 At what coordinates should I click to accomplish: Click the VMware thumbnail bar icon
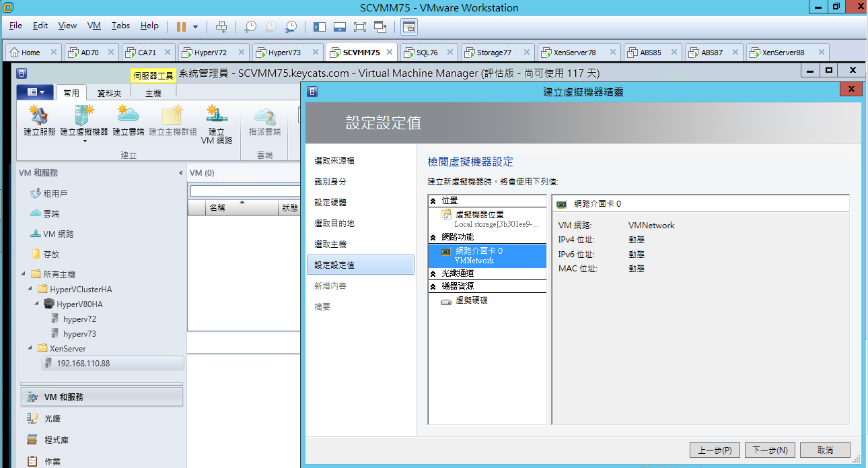pos(340,26)
